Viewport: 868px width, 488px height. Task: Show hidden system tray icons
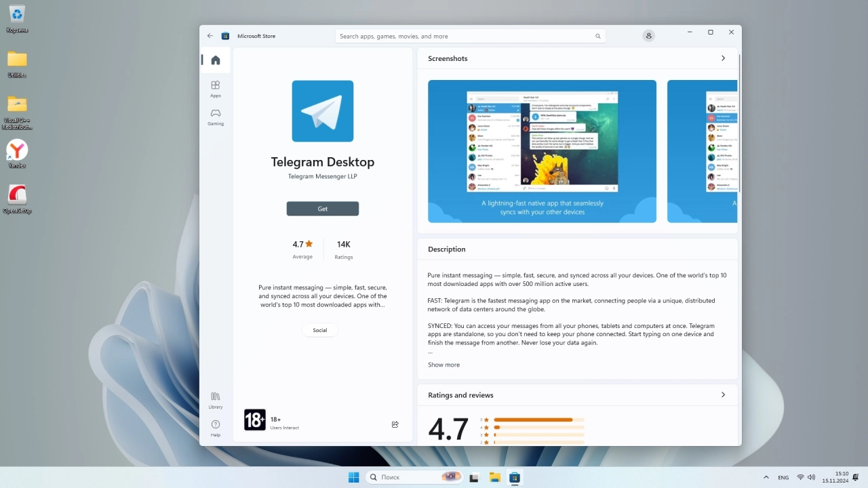click(766, 477)
